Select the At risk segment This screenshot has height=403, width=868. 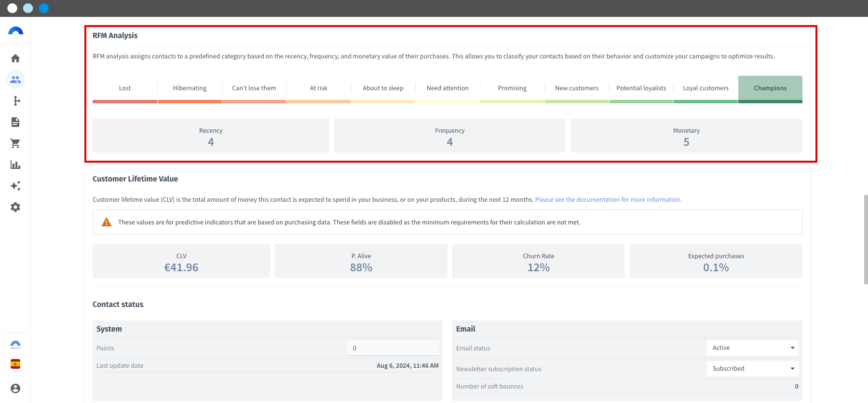click(x=318, y=88)
